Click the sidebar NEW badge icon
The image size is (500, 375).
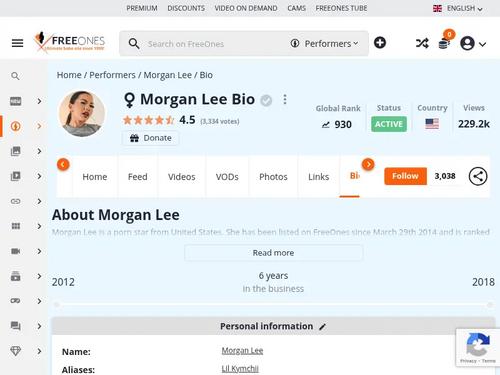click(x=16, y=101)
